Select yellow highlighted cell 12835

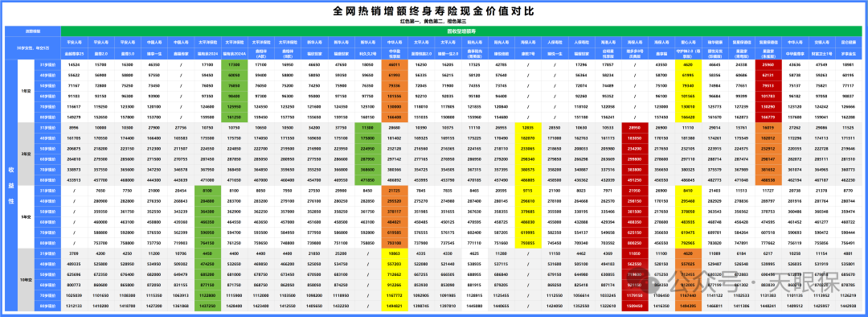coord(529,127)
